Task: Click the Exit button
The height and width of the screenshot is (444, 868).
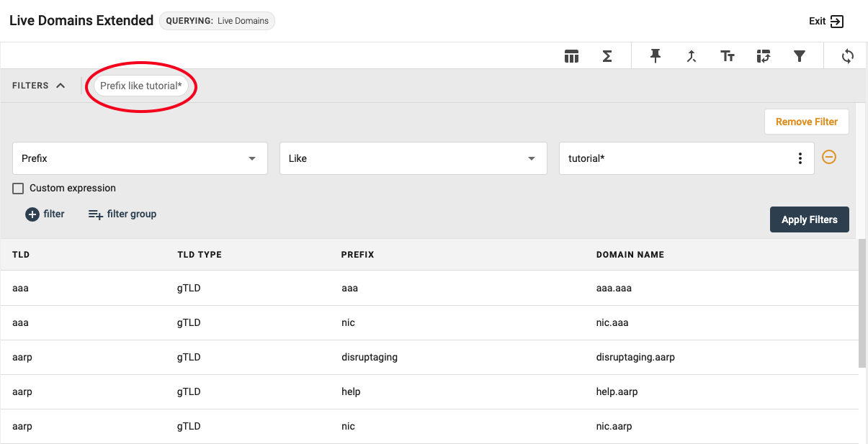Action: point(826,21)
